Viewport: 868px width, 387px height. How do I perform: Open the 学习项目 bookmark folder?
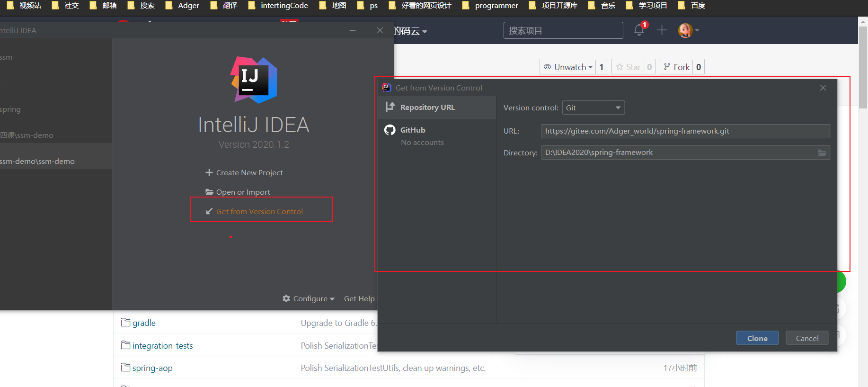(x=647, y=6)
